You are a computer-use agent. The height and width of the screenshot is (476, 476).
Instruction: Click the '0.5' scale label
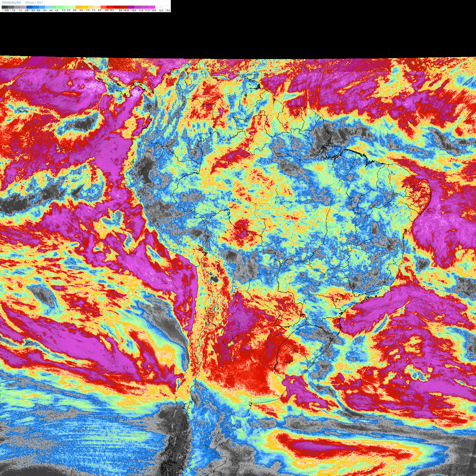tap(7, 10)
